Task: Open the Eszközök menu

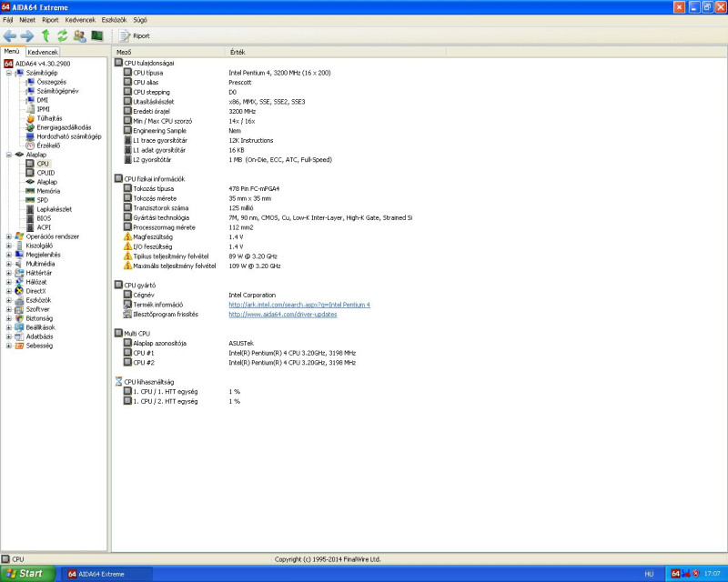Action: (x=115, y=20)
